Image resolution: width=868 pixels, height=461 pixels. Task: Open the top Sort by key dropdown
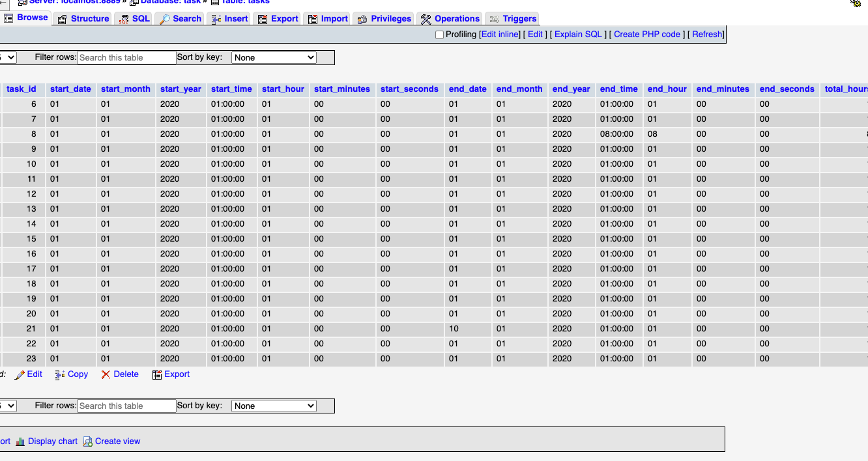point(274,58)
